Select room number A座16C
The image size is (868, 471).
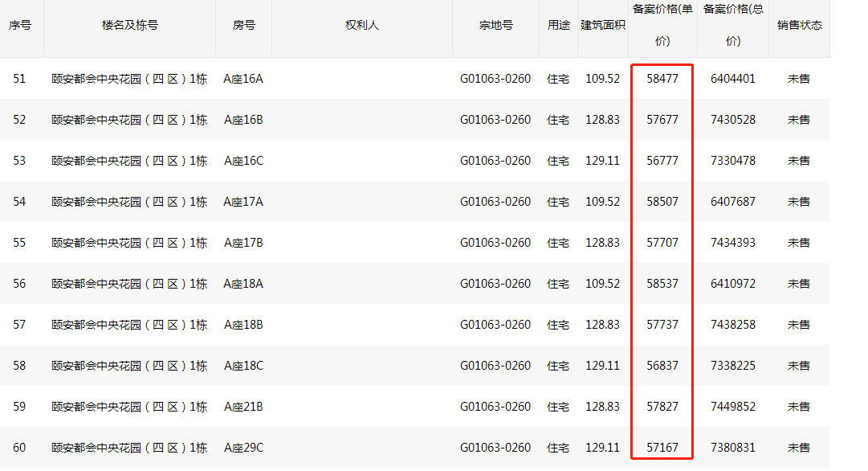(x=243, y=161)
